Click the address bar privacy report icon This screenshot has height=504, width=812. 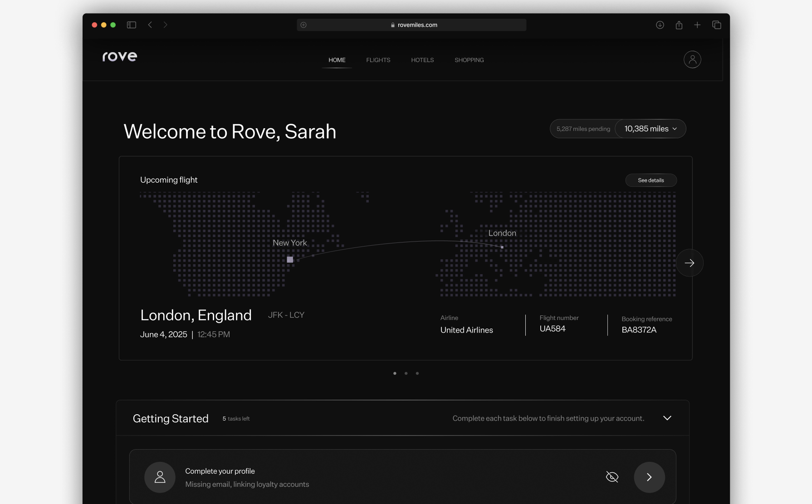coord(303,25)
